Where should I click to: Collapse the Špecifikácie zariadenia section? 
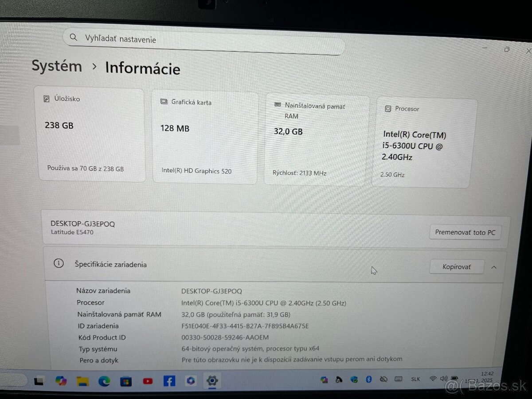493,267
